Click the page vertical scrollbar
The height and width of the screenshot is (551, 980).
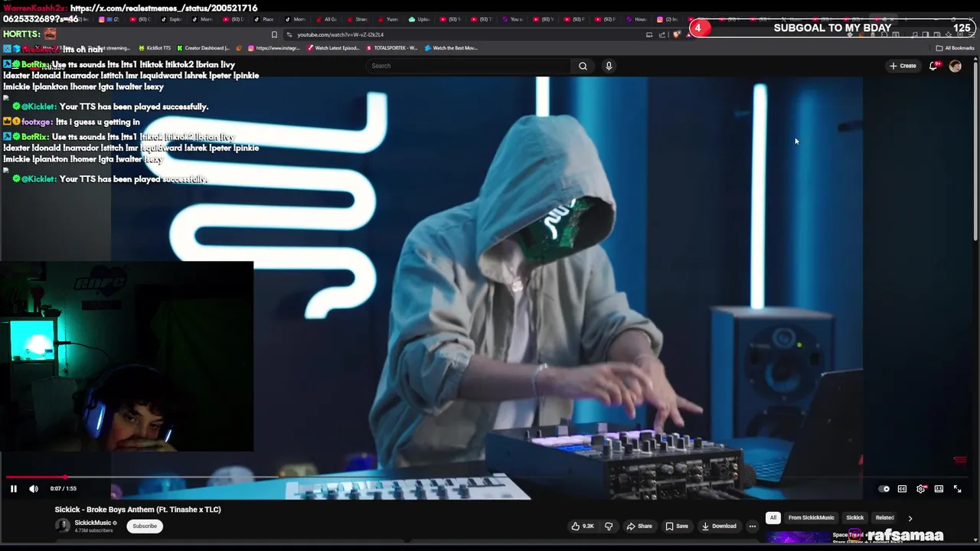pyautogui.click(x=975, y=153)
